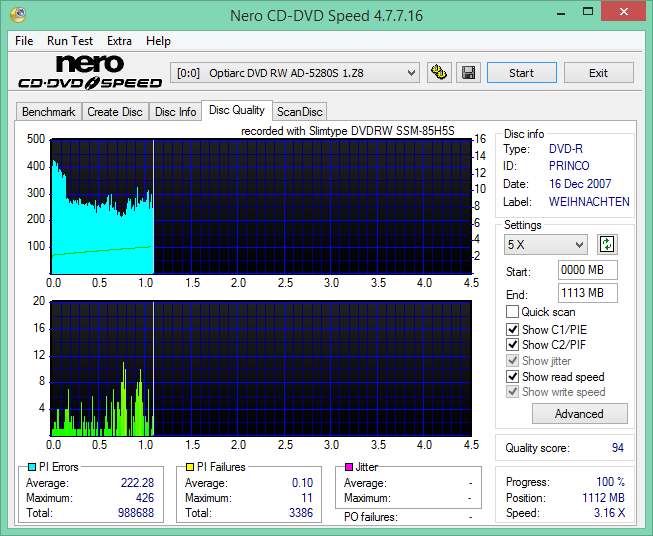Select the Disc Quality tab
This screenshot has height=536, width=653.
(237, 110)
